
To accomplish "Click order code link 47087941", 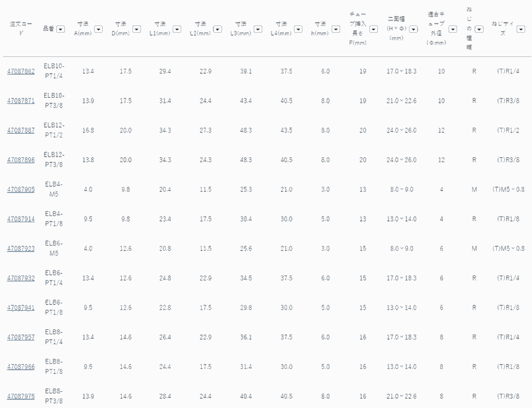I will (x=20, y=308).
